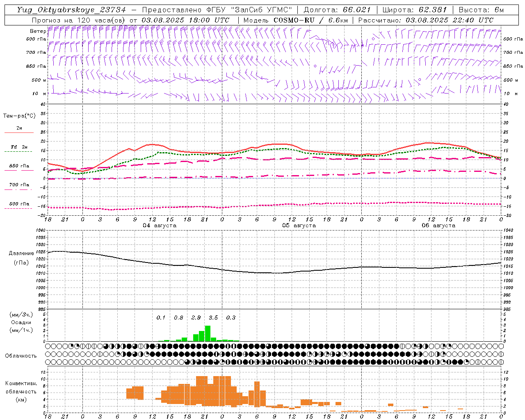Click the height value 6м
Viewport: 525px width, 420px height.
point(499,10)
